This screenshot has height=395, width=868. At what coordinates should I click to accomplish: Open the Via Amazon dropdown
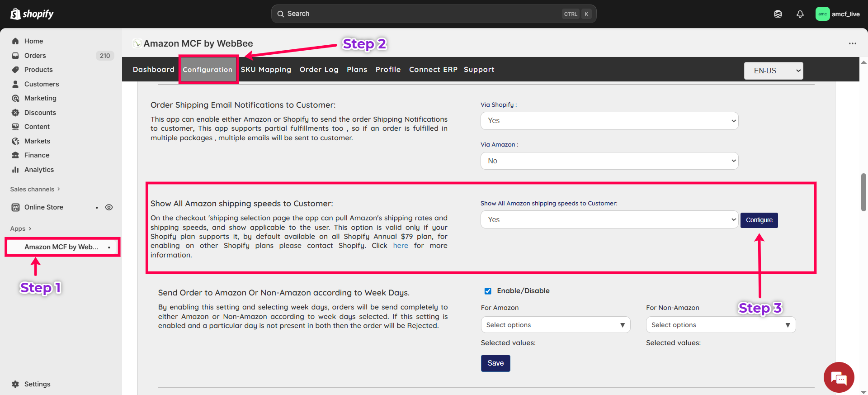609,161
